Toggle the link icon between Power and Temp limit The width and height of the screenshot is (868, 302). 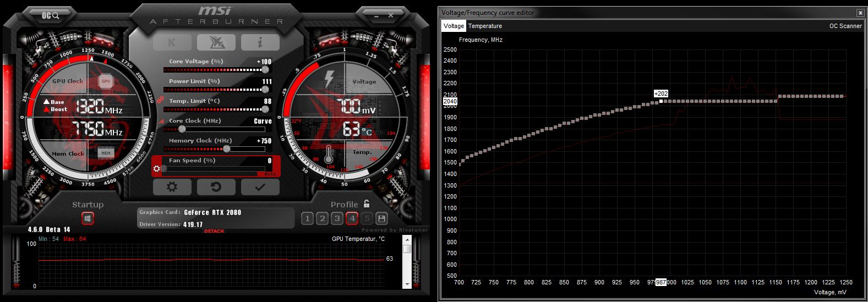(x=161, y=100)
